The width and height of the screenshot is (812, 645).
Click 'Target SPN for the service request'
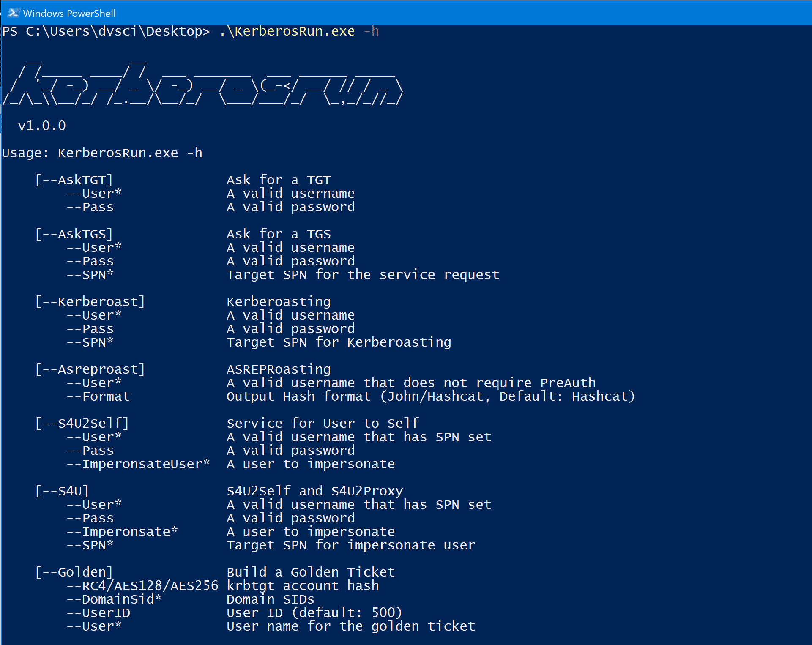pyautogui.click(x=363, y=275)
